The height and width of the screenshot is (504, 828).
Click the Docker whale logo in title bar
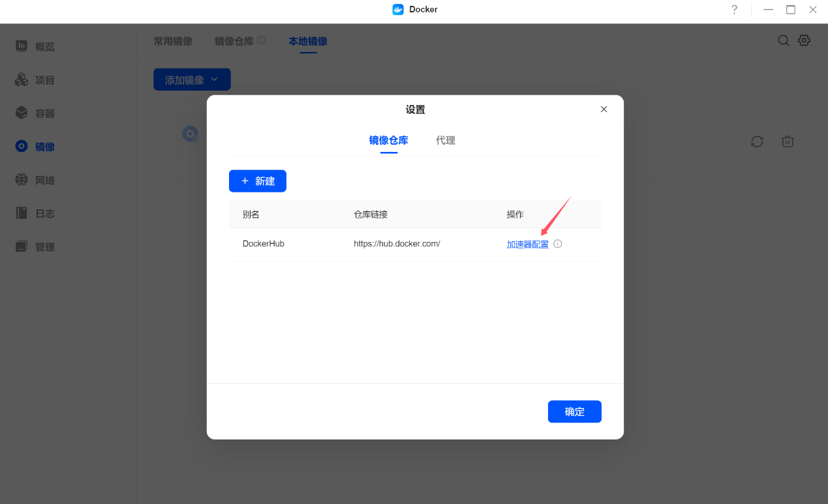[x=398, y=10]
